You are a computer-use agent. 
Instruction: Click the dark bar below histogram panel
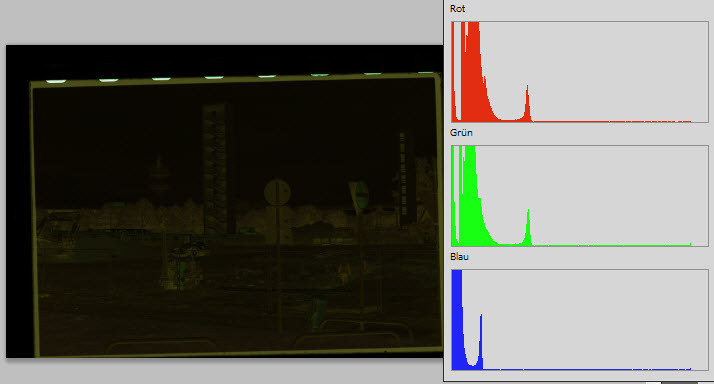[679, 383]
